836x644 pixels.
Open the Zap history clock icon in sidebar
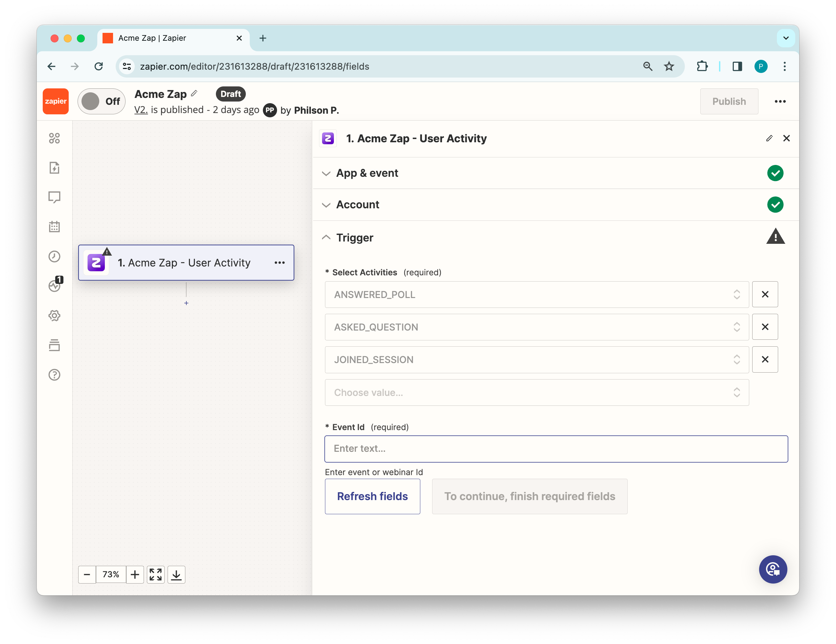54,256
